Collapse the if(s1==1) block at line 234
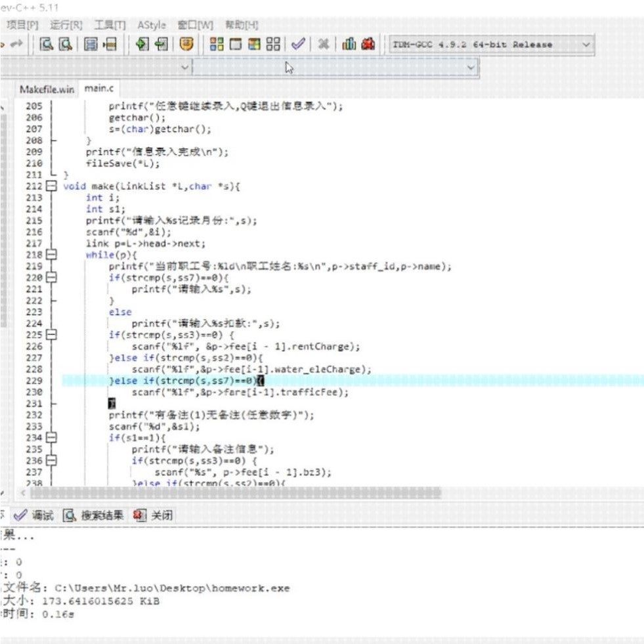This screenshot has height=644, width=644. point(53,438)
